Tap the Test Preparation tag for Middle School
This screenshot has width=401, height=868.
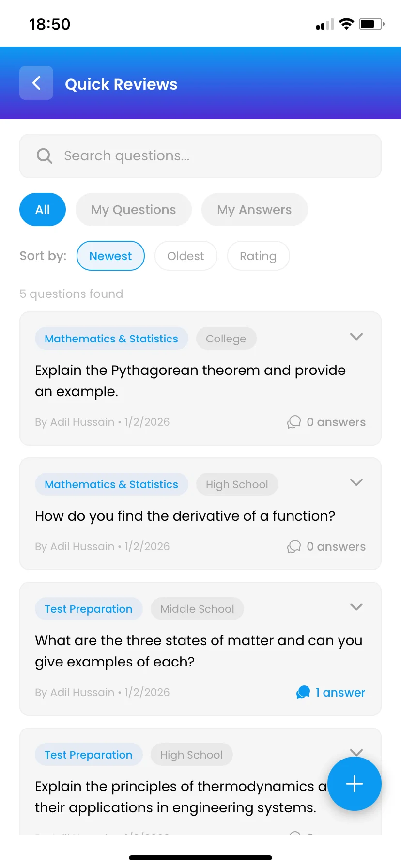pyautogui.click(x=89, y=609)
